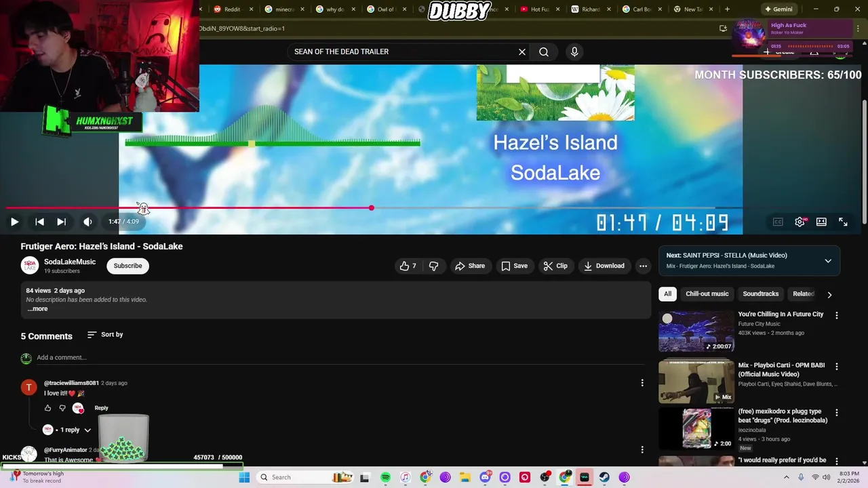Open a new browser tab
The image size is (868, 488).
(727, 9)
